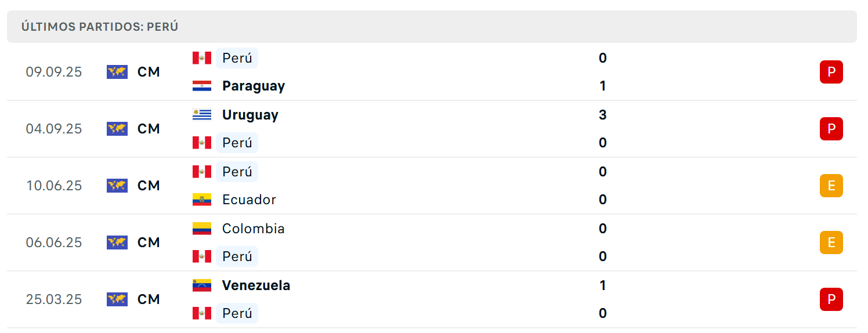Click the world map icon beside 25.03.25
The width and height of the screenshot is (868, 333).
coord(117,299)
